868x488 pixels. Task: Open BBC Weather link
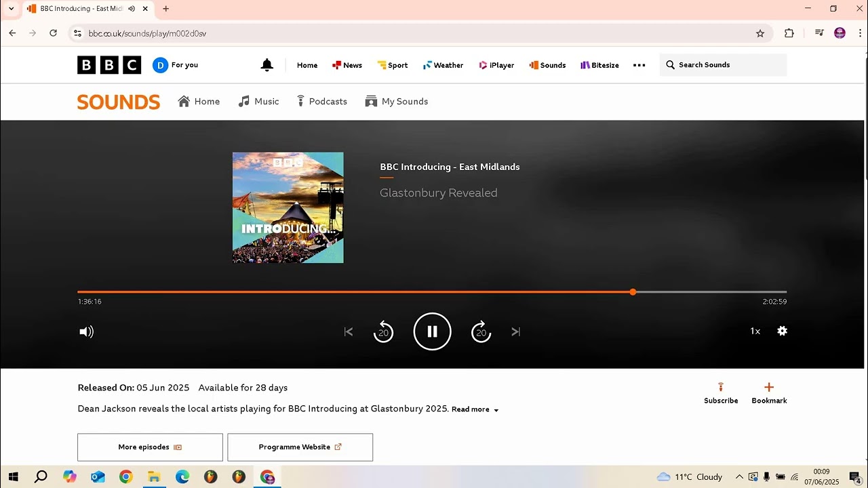click(443, 65)
